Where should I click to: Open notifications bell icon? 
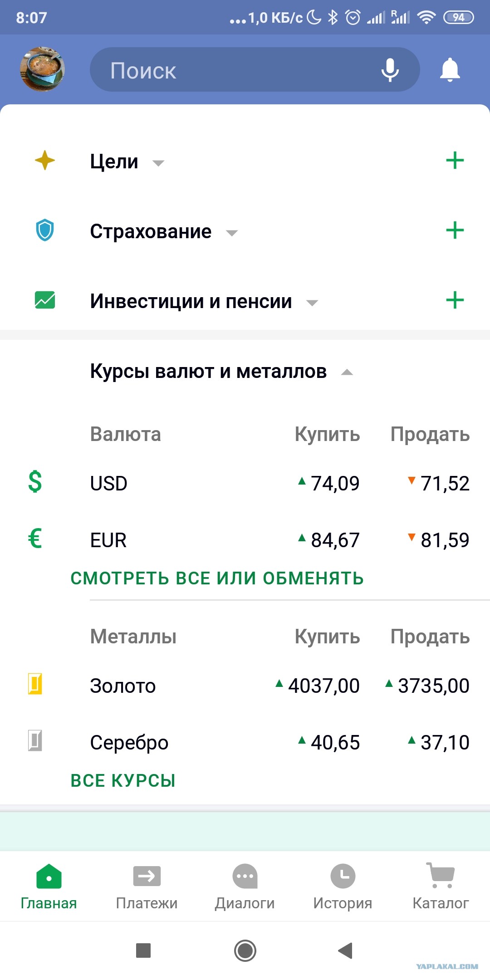[x=450, y=70]
